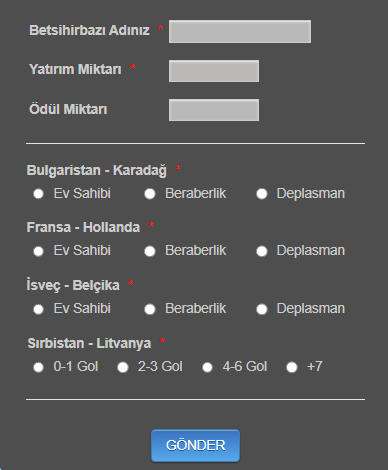Pick Deplasman for Fransa - Hollanda
The image size is (388, 470).
click(262, 251)
